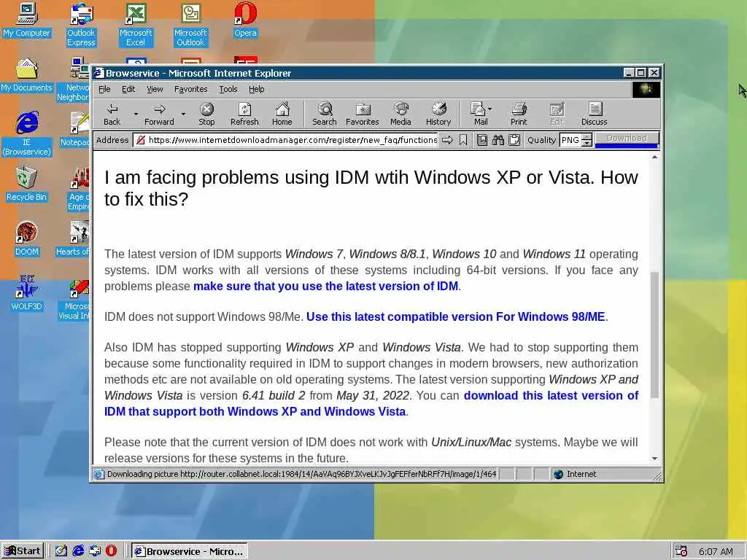The image size is (747, 560).
Task: Open Outlook Express desktop icon
Action: click(x=81, y=25)
